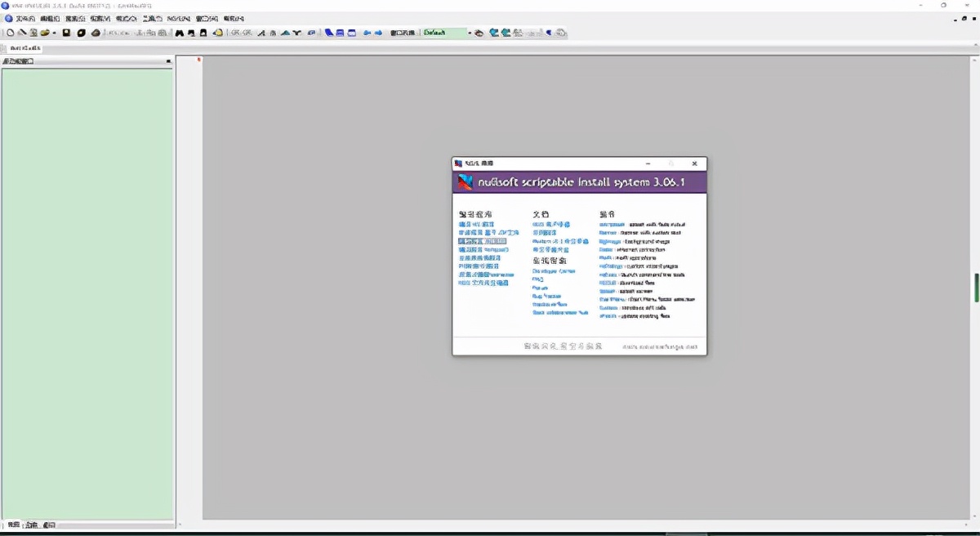980x536 pixels.
Task: Open the NSIS menu in the menu bar
Action: tap(178, 18)
